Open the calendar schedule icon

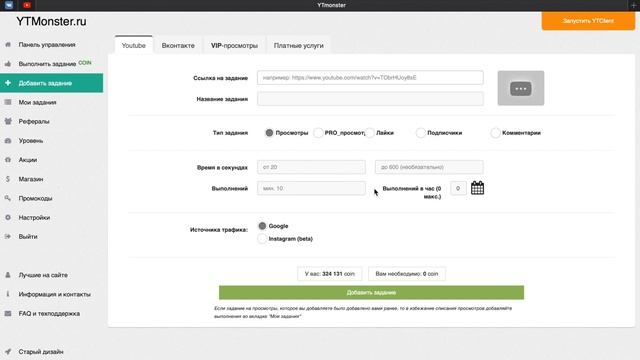coord(477,188)
